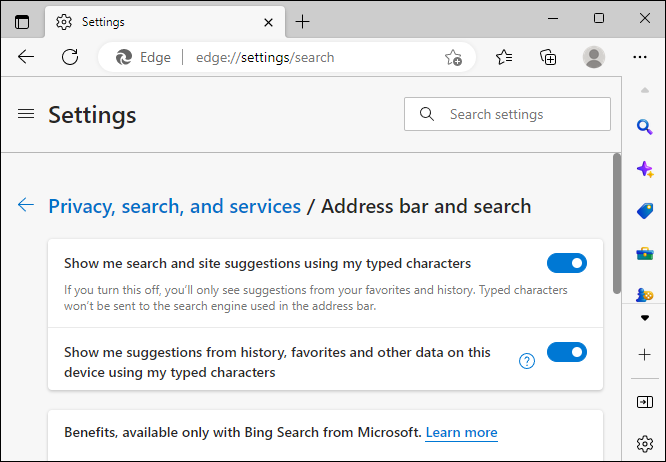Viewport: 666px width, 462px height.
Task: Click the Search settings input field
Action: [507, 114]
